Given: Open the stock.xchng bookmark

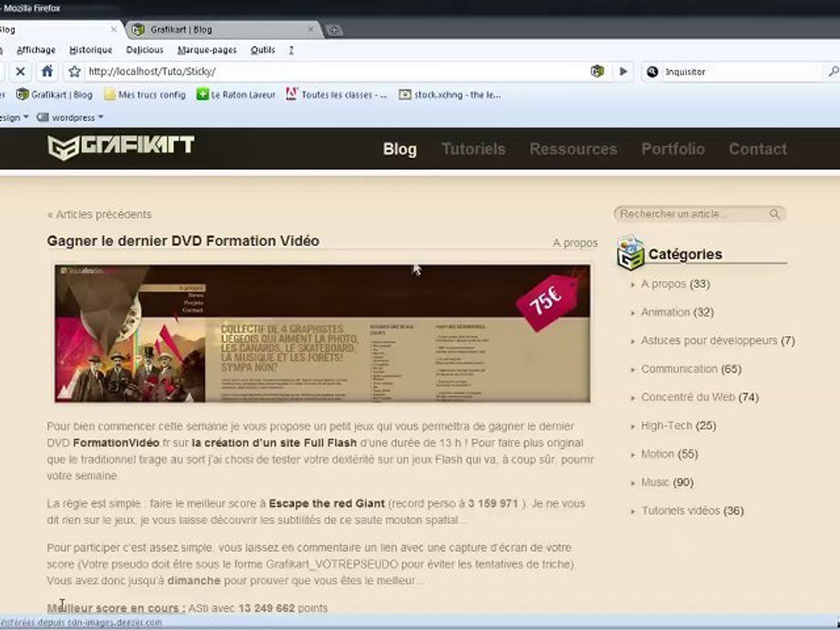Looking at the screenshot, I should (x=450, y=94).
